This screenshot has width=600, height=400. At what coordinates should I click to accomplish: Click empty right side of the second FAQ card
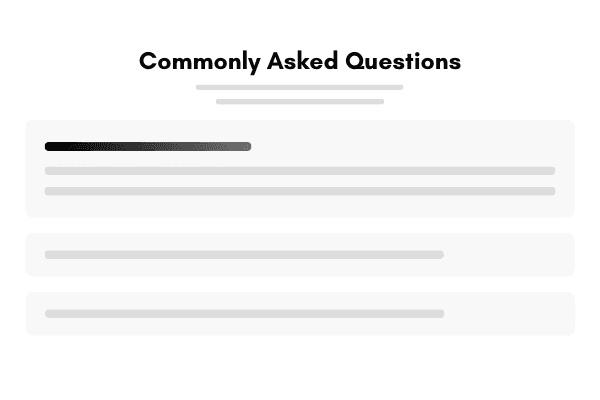510,255
